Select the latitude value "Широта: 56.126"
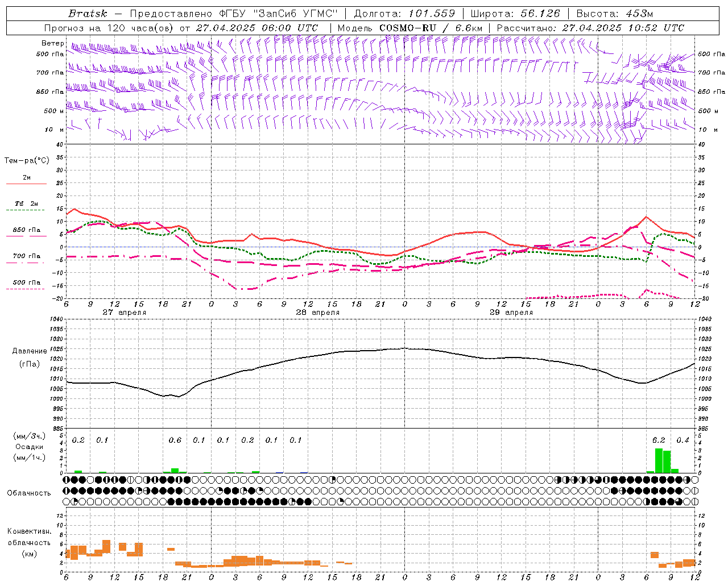The width and height of the screenshot is (728, 582). (515, 14)
